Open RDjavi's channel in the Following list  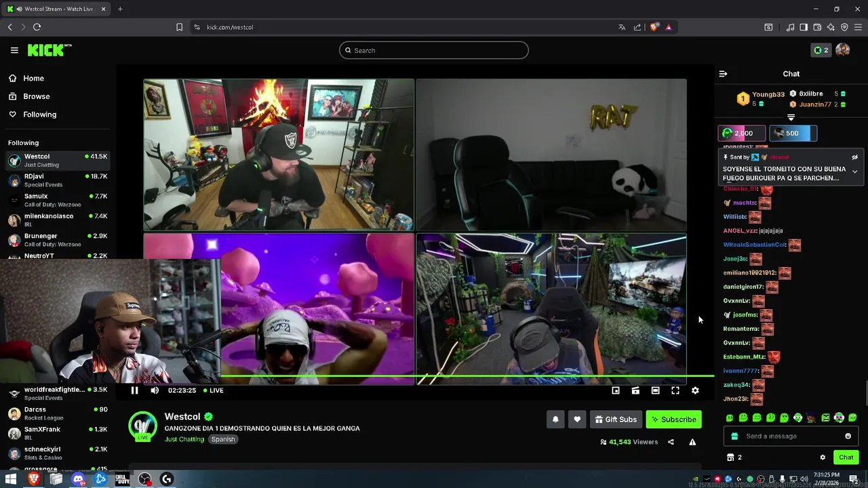click(x=58, y=180)
